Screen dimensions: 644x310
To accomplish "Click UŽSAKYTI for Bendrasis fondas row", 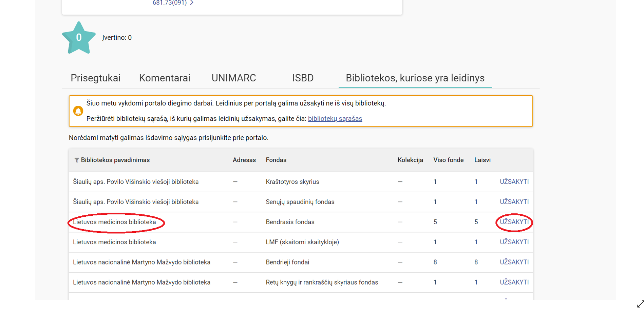I will 514,222.
